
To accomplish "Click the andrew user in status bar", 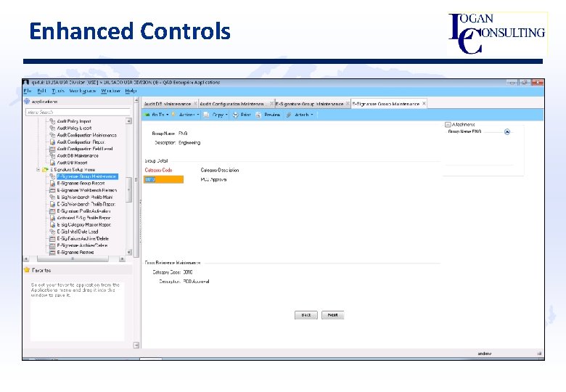I will tap(485, 354).
